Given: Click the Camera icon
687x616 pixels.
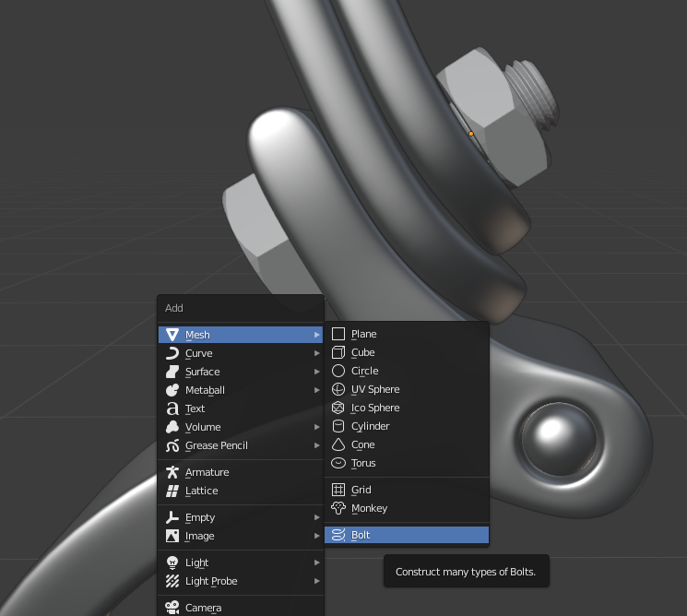Looking at the screenshot, I should tap(172, 608).
